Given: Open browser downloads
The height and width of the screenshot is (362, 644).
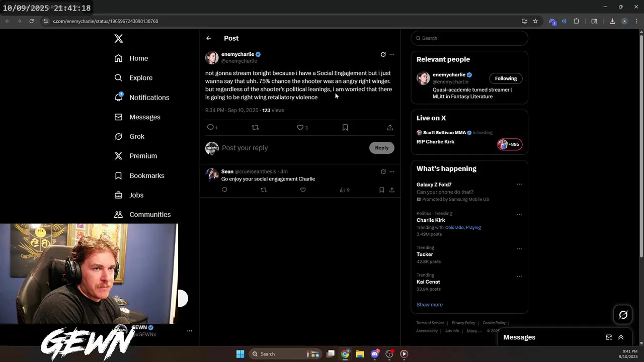Looking at the screenshot, I should 612,21.
